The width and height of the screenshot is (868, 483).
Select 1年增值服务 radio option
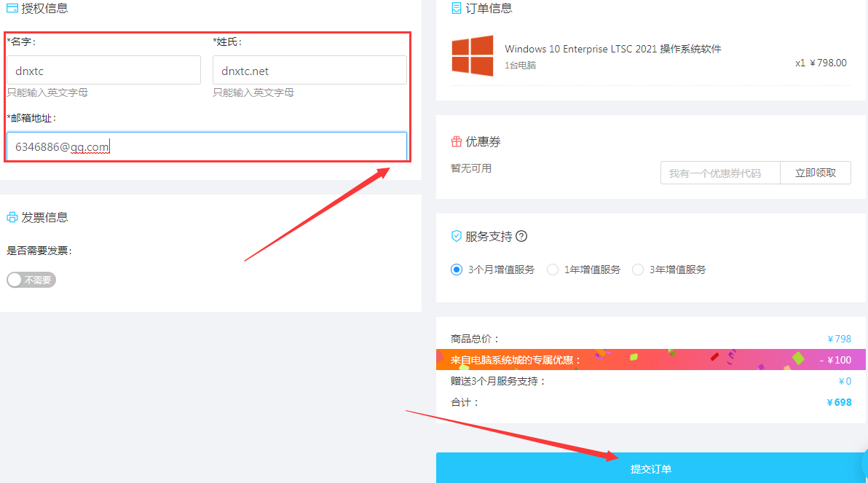coord(553,270)
